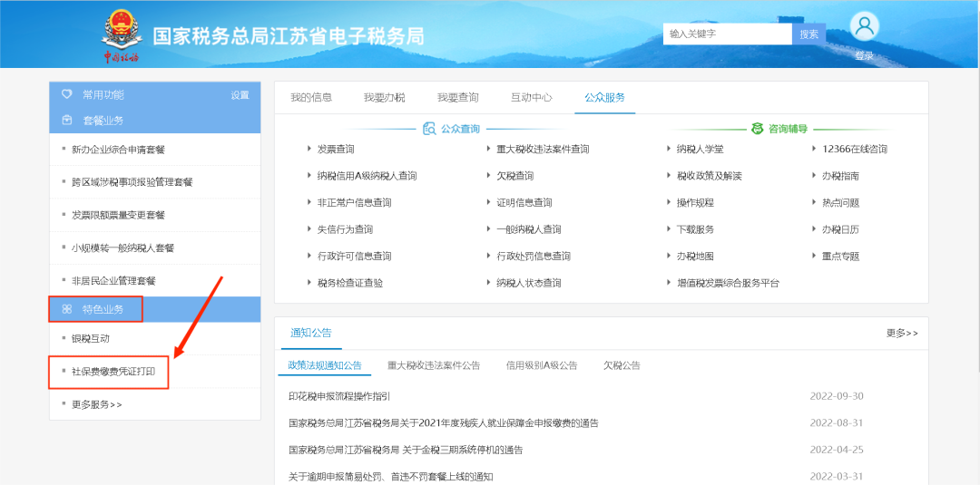Open 纳税人状态查询
This screenshot has width=980, height=485.
tap(529, 284)
